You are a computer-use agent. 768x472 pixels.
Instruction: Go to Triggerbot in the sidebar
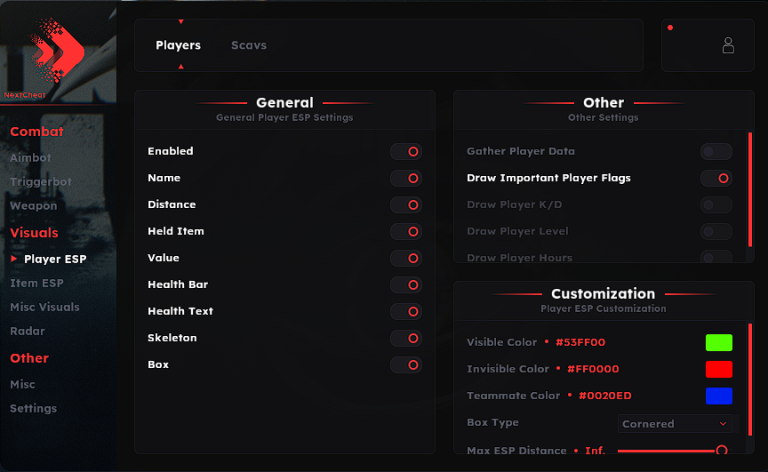click(x=41, y=182)
